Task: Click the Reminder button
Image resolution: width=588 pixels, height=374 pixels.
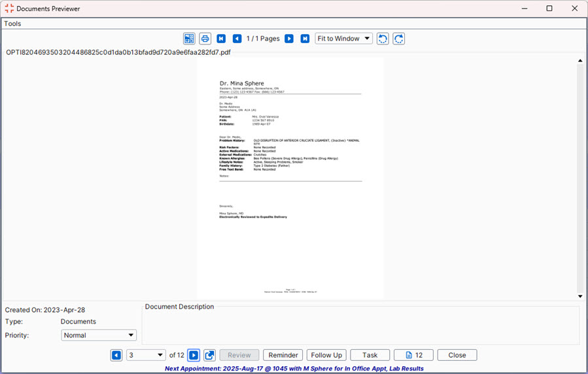Action: pos(283,355)
